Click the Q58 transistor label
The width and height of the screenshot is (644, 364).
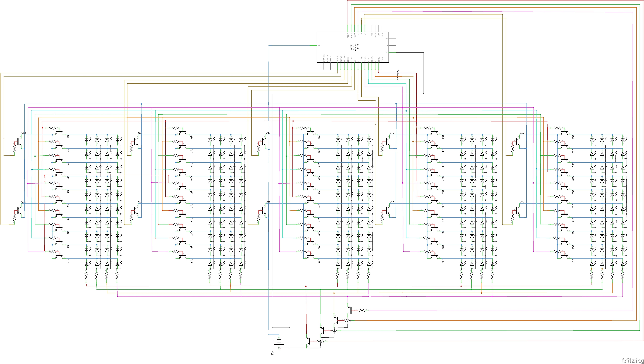coord(573,206)
